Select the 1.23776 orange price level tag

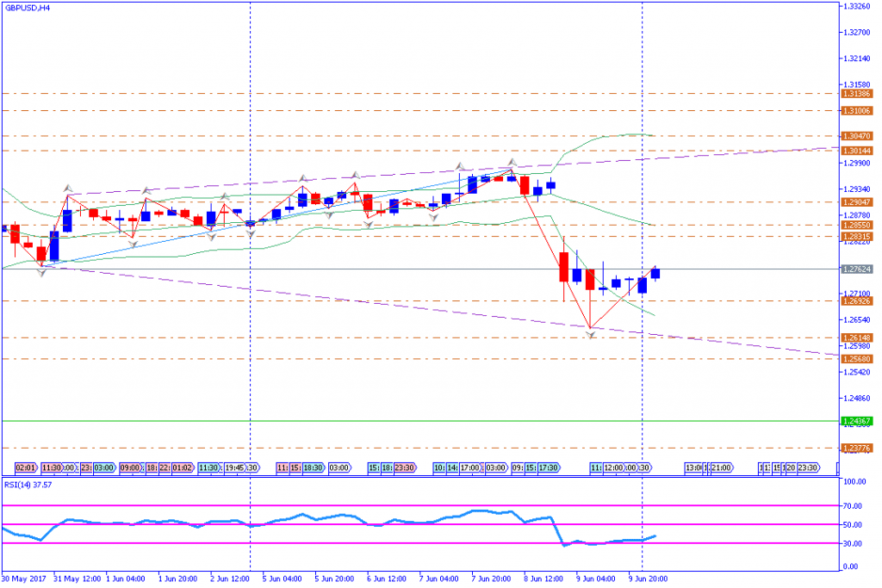pos(857,448)
